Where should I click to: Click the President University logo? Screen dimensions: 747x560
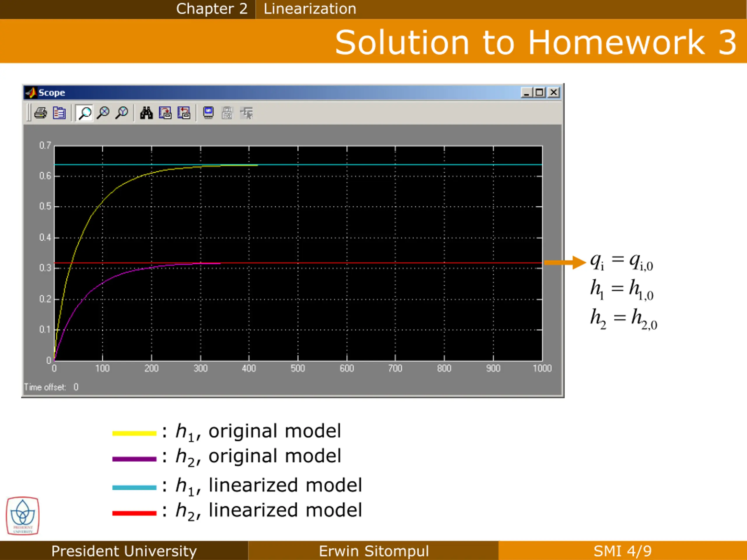[23, 515]
